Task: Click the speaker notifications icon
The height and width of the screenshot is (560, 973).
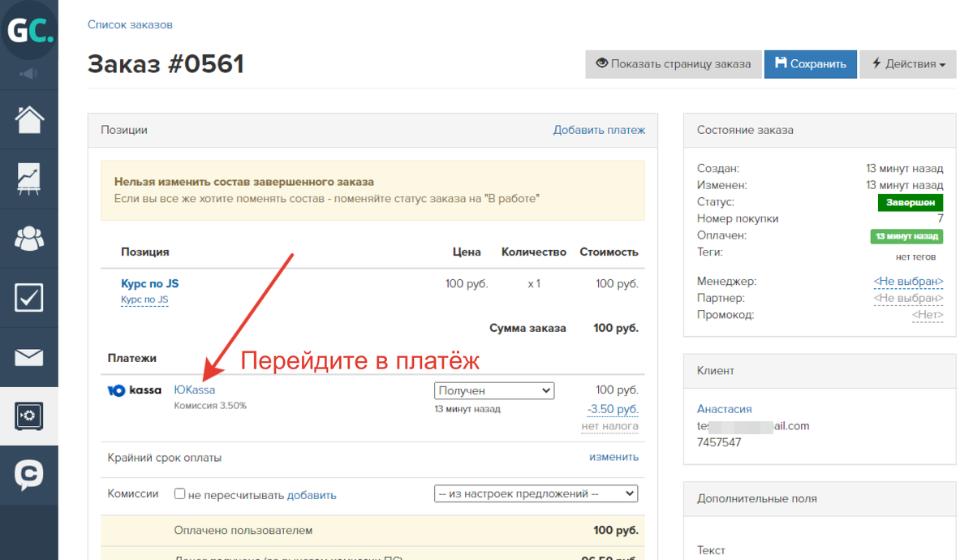Action: coord(29,74)
